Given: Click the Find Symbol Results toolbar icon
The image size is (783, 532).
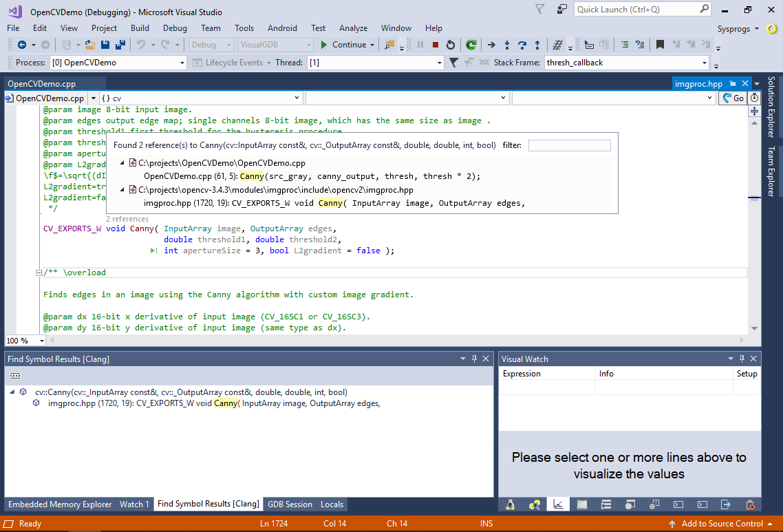Looking at the screenshot, I should (x=15, y=376).
